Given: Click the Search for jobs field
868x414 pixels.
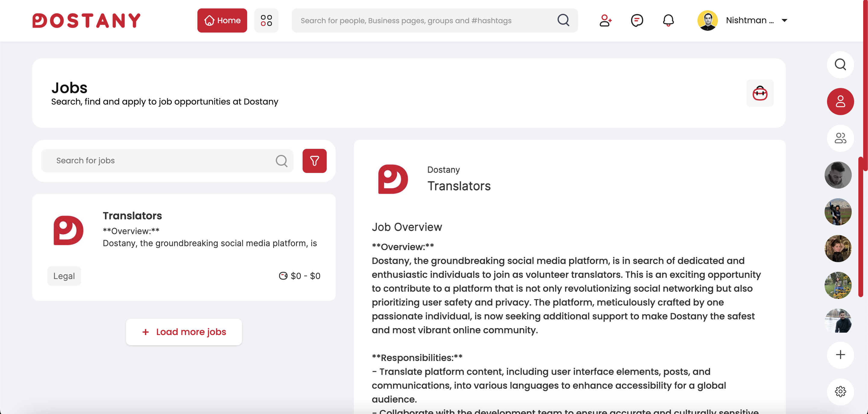Looking at the screenshot, I should coord(162,161).
